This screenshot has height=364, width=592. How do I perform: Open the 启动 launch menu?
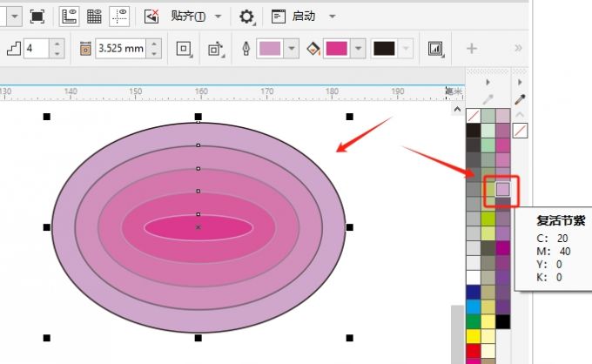tap(303, 16)
